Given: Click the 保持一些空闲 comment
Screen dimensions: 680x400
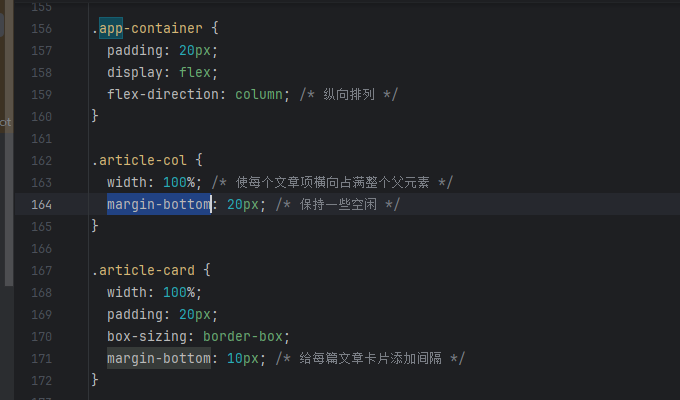Looking at the screenshot, I should pos(338,204).
